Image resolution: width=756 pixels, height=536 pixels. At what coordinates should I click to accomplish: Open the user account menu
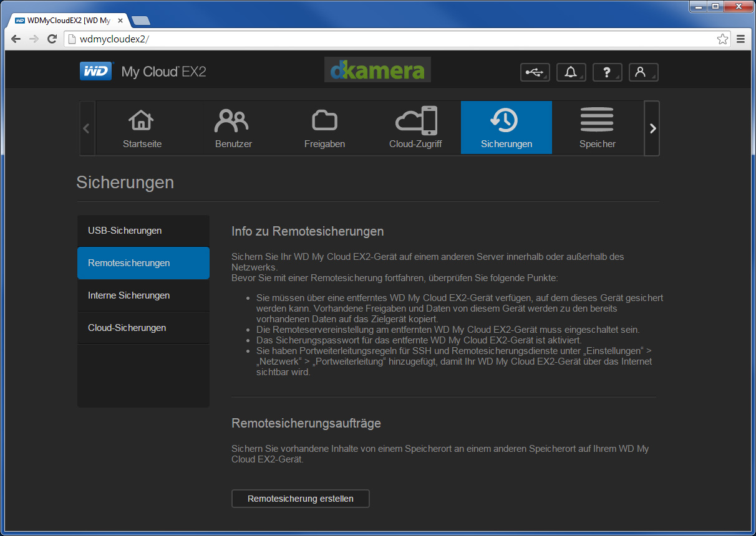[644, 72]
